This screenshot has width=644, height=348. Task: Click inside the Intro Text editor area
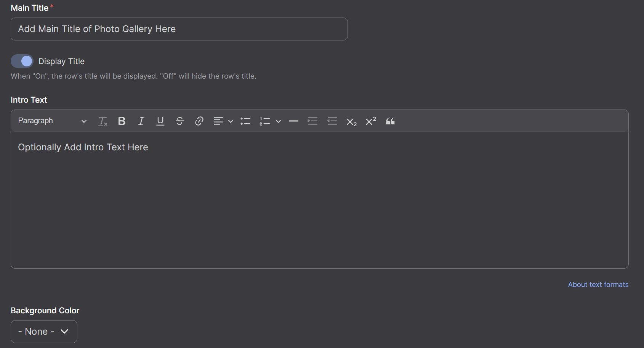[x=319, y=200]
